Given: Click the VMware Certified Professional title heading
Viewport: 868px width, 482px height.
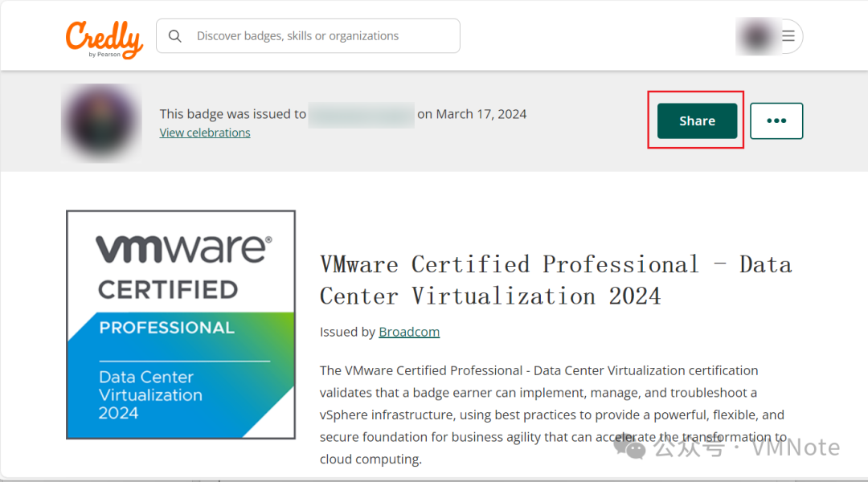Looking at the screenshot, I should pyautogui.click(x=556, y=280).
